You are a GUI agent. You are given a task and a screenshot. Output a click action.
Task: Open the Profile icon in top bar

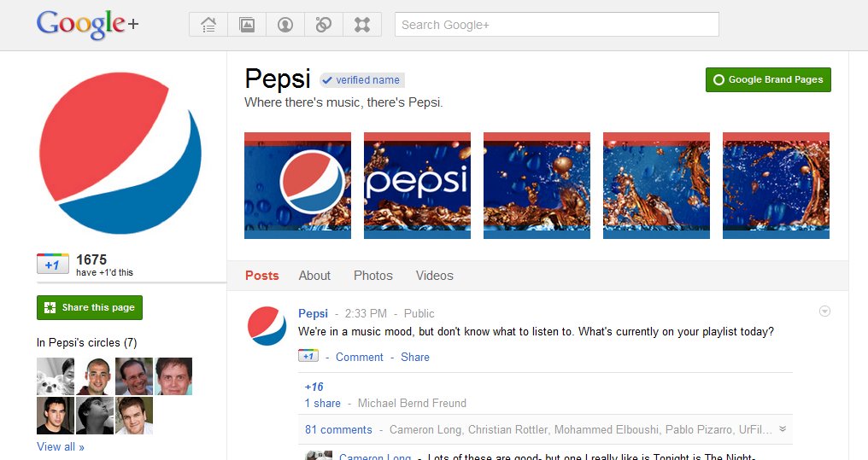coord(285,25)
